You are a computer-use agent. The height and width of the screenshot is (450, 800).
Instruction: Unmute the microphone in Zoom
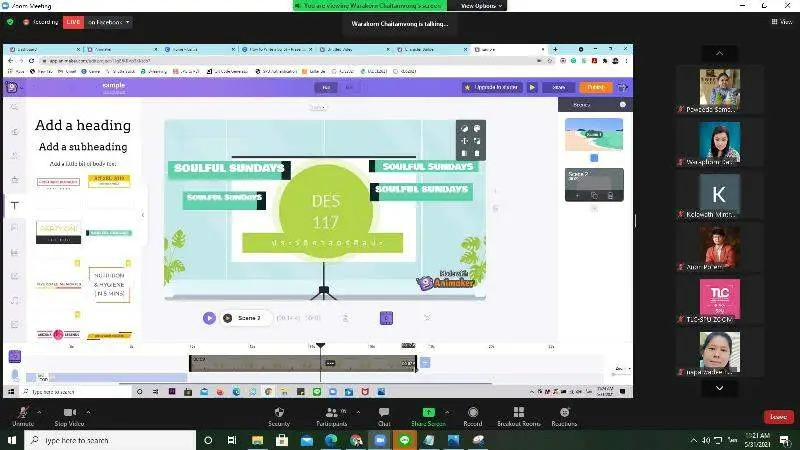coord(22,412)
